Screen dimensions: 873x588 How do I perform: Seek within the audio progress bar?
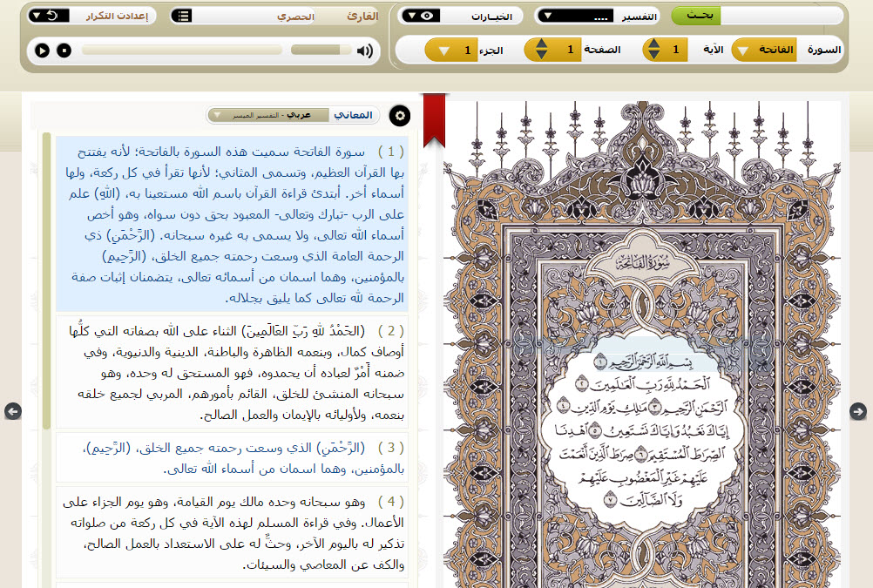tap(182, 51)
